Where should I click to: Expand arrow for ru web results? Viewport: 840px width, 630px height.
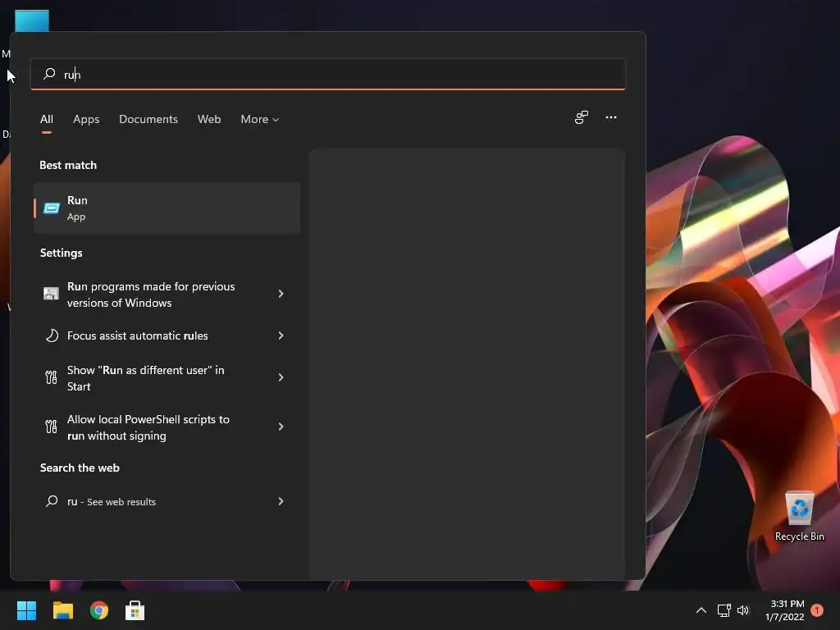(281, 501)
